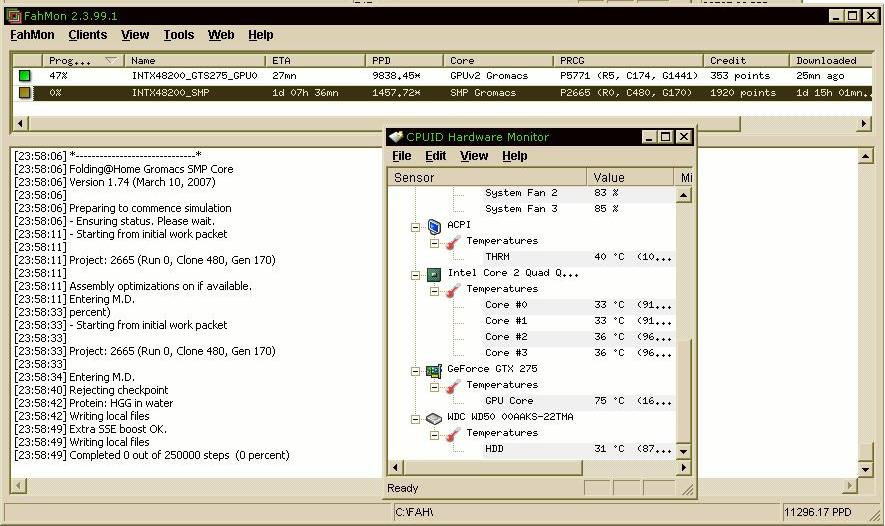This screenshot has height=526, width=885.
Task: Sort client list by PRCG column
Action: tap(628, 60)
